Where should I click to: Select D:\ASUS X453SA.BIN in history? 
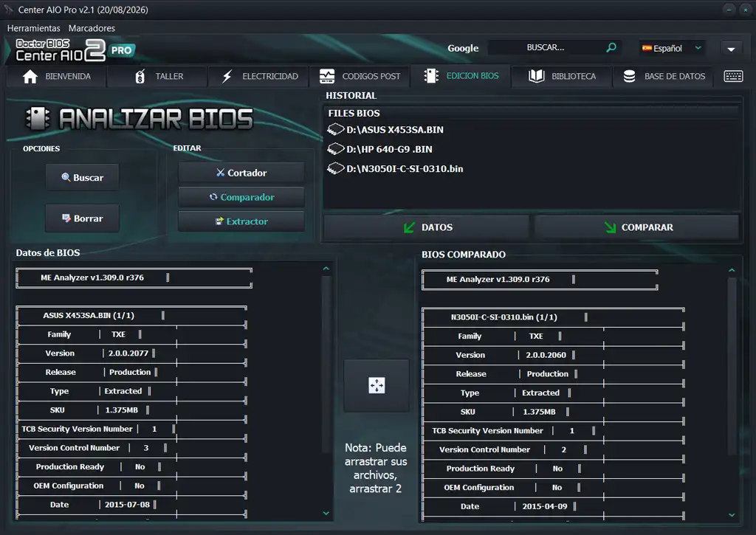pyautogui.click(x=395, y=130)
